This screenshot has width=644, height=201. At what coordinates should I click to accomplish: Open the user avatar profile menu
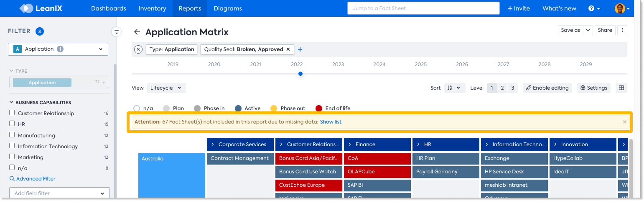click(622, 8)
